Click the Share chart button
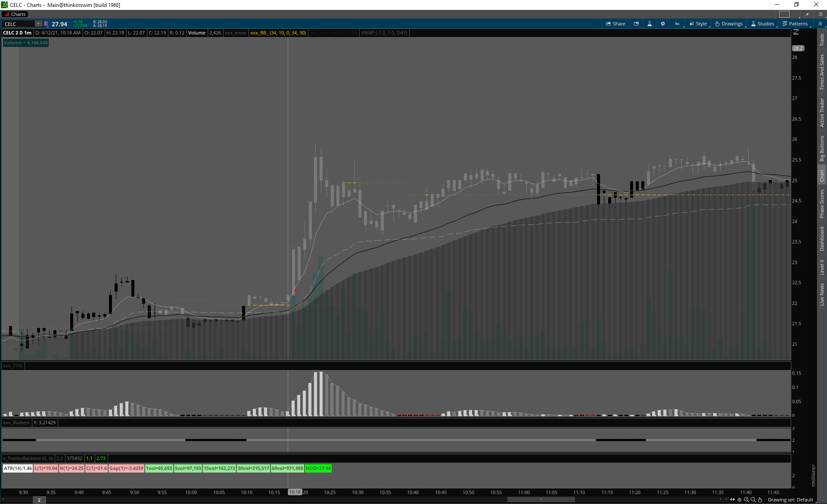This screenshot has height=504, width=827. [x=616, y=24]
